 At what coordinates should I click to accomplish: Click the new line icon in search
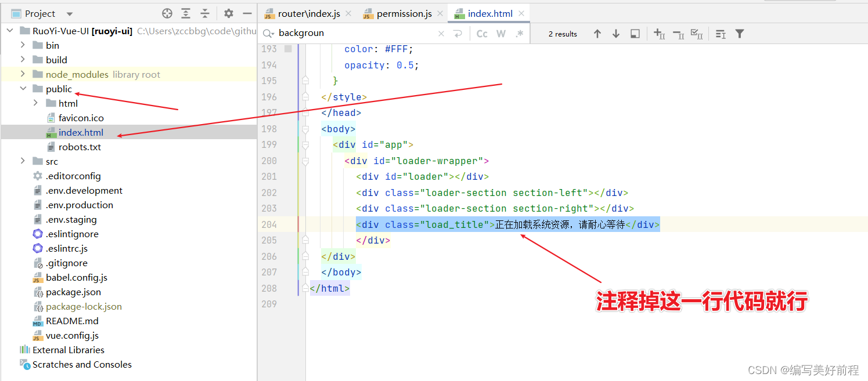pos(458,34)
